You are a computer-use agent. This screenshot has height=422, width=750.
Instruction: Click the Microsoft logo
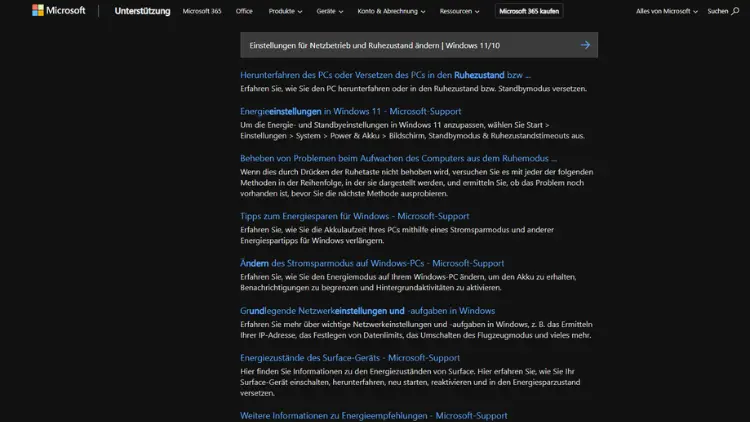coord(58,11)
